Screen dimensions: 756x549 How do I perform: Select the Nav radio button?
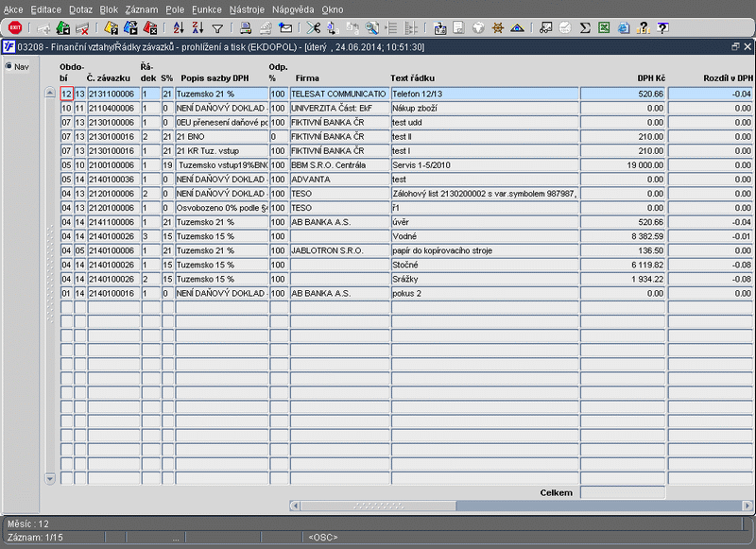[x=9, y=66]
